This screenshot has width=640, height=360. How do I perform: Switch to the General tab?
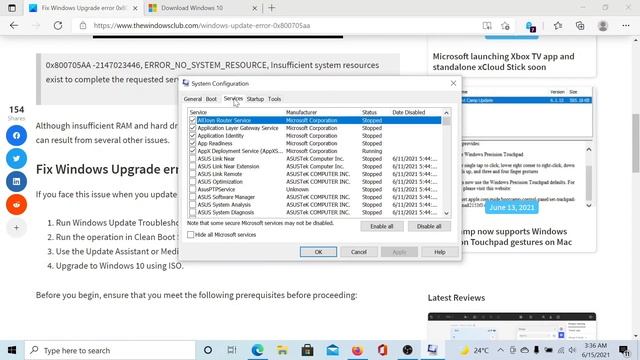click(x=193, y=99)
